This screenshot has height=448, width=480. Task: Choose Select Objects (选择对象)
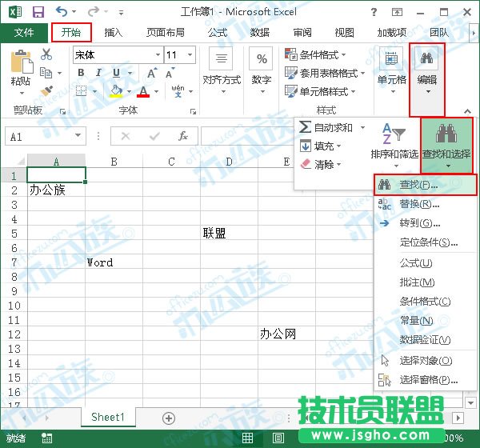(426, 361)
